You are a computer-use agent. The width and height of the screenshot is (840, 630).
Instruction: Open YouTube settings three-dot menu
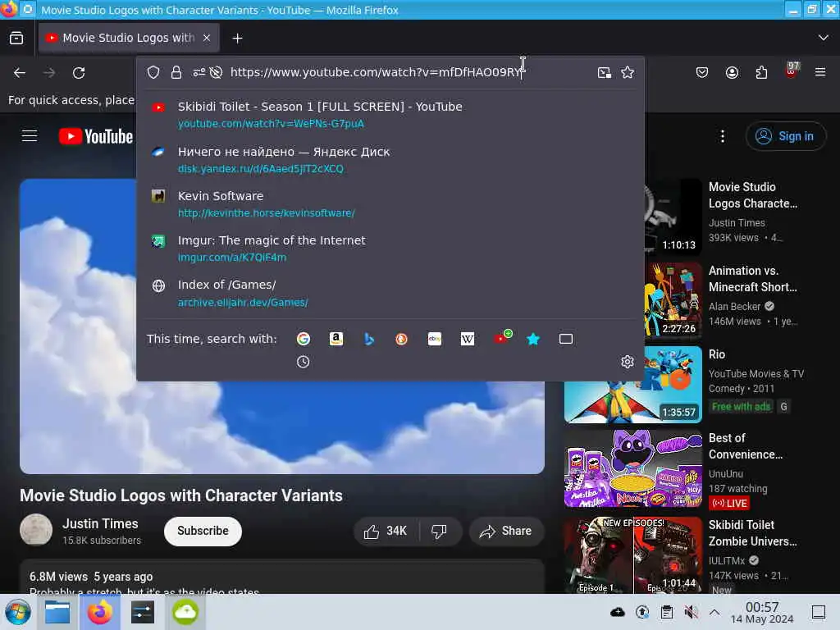(x=722, y=136)
